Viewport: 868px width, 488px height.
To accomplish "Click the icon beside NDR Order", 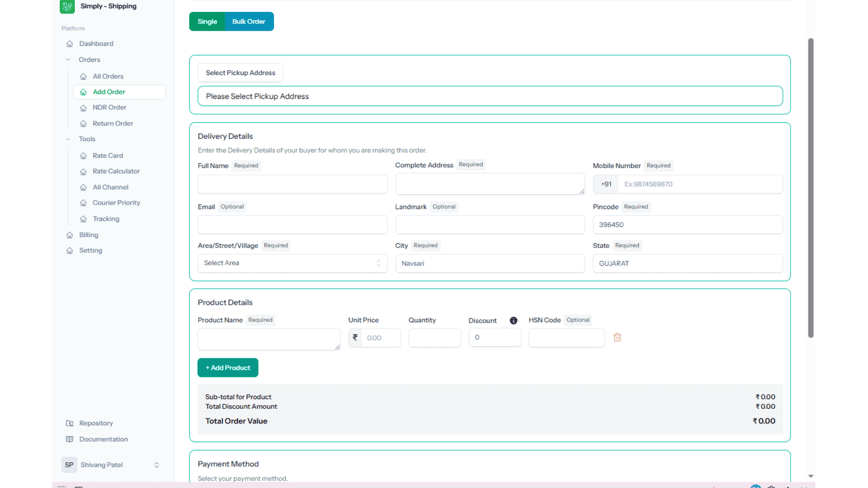I will 83,108.
